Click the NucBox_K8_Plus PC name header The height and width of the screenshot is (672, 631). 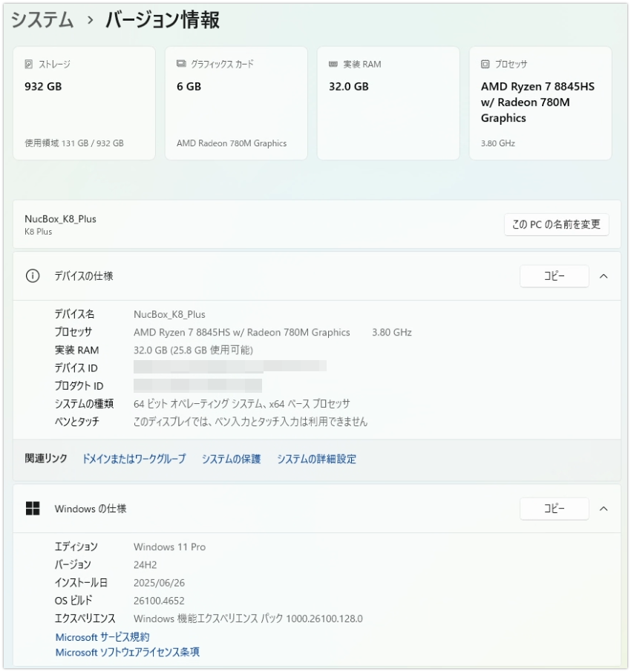(60, 219)
